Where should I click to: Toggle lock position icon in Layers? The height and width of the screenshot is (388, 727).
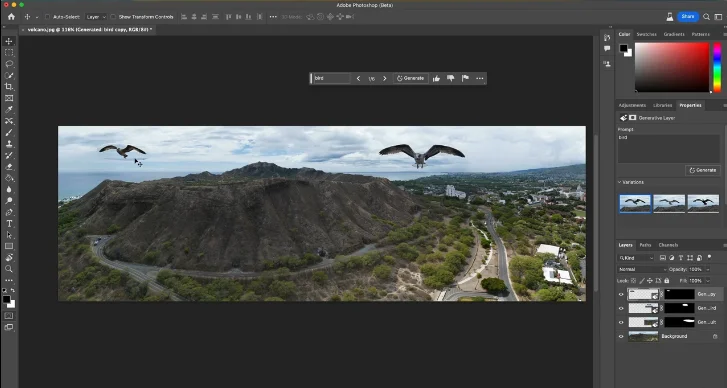click(650, 281)
